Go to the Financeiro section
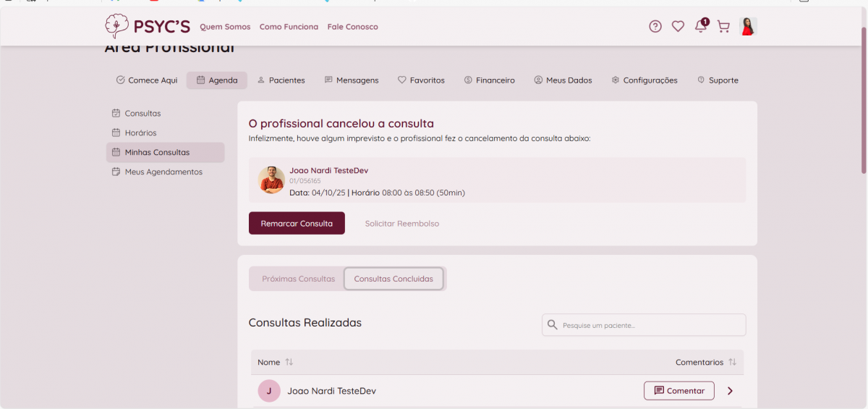868x409 pixels. [x=490, y=80]
